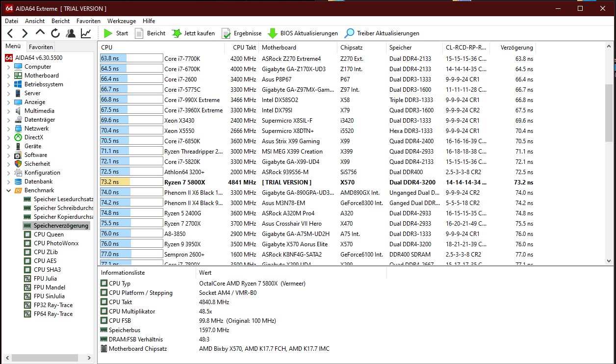Select FPU Julia benchmark

[x=40, y=279]
